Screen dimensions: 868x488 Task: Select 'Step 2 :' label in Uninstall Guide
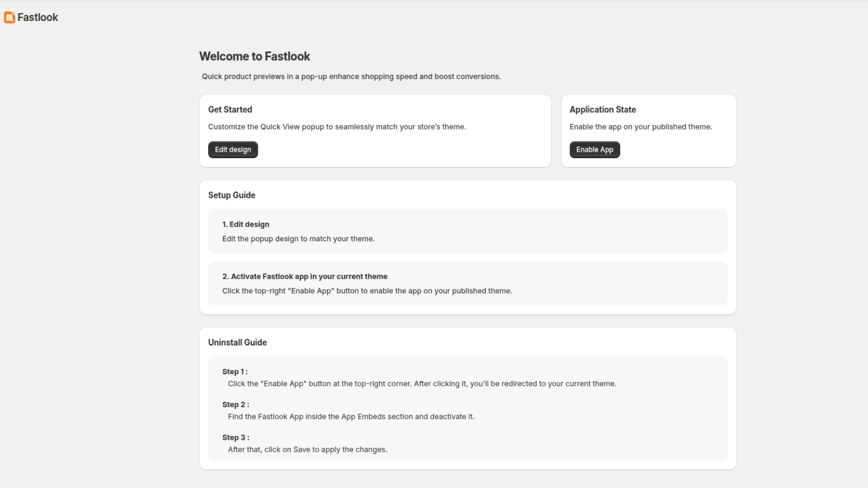[235, 404]
